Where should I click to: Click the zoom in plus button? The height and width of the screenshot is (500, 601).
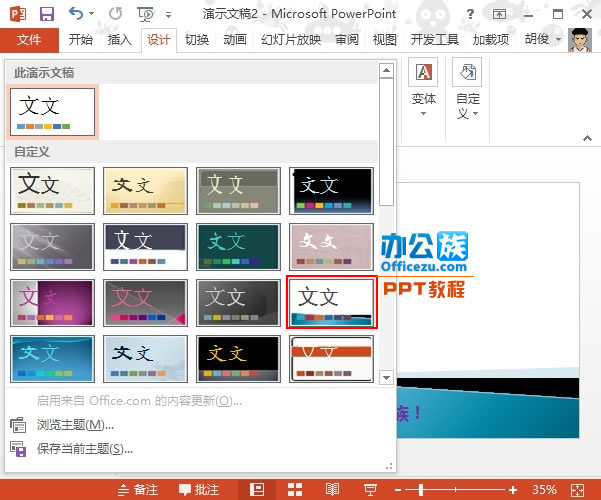coord(513,490)
